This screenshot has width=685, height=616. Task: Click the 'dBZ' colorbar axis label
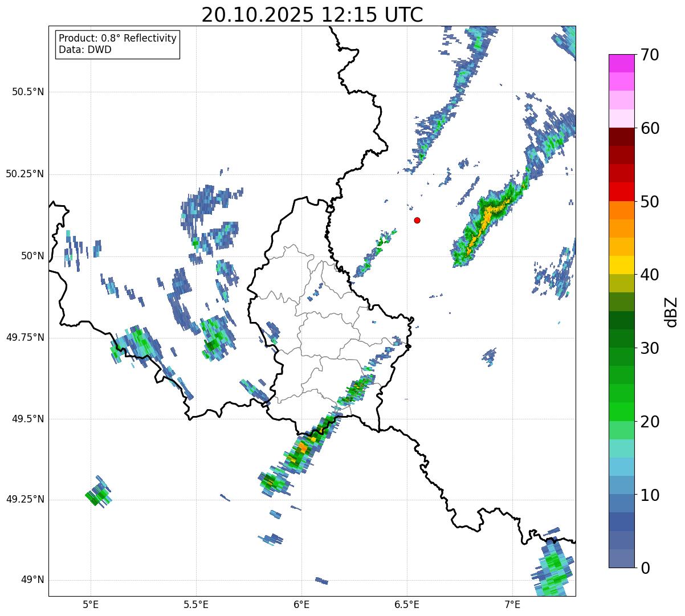click(672, 311)
